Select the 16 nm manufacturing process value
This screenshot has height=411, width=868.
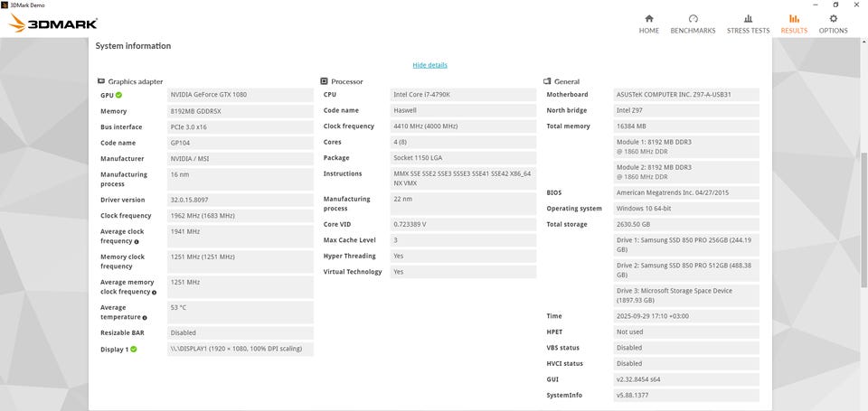coord(241,179)
